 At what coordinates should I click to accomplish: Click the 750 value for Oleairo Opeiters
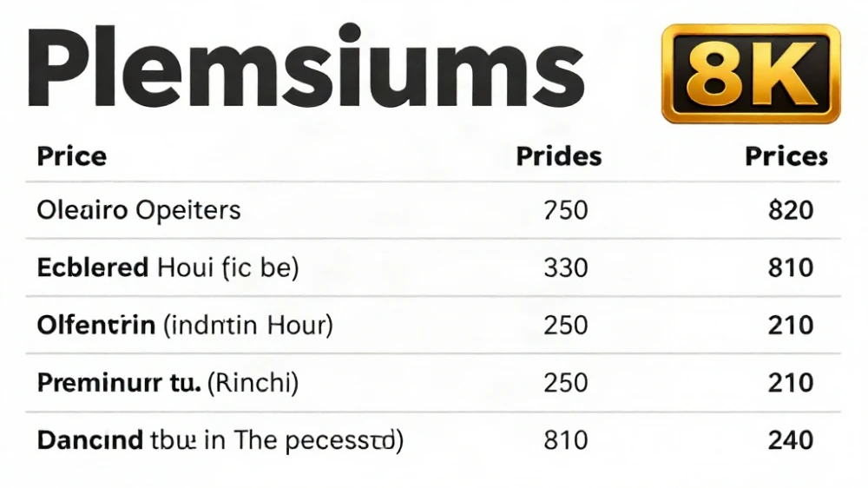click(565, 210)
